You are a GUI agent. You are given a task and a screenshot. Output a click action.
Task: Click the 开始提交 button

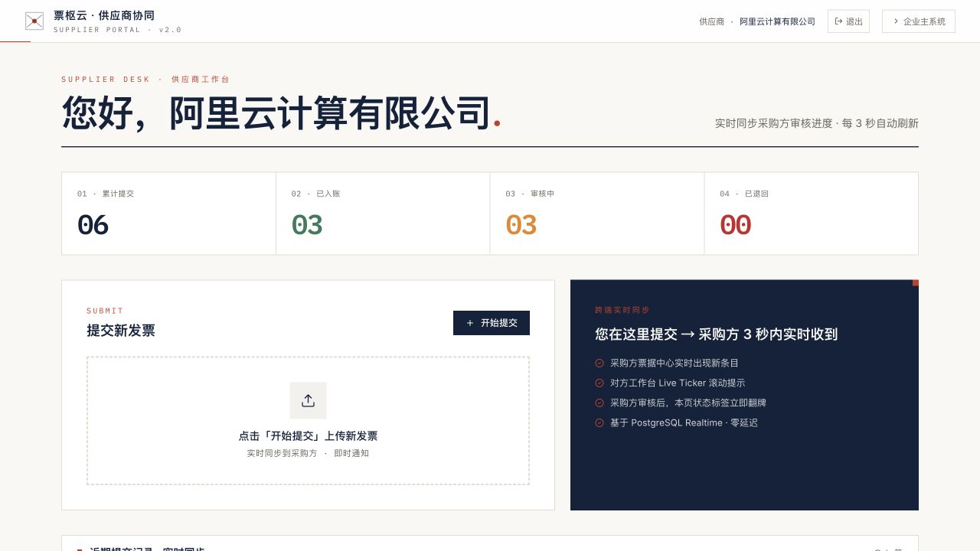point(492,323)
